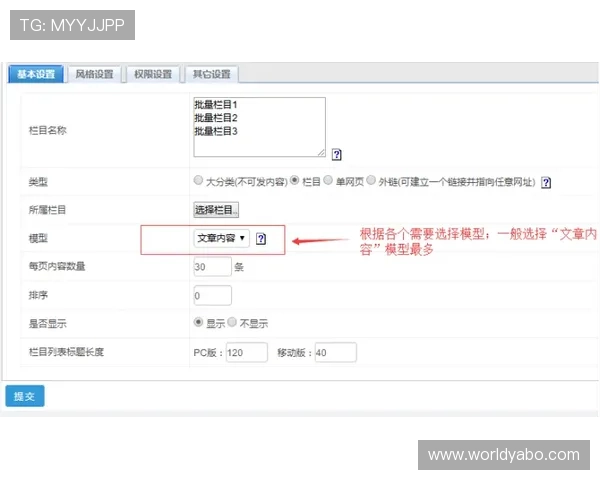Select 大分类(不可发内容) radio option
Screen dimensions: 600x480
pos(198,180)
